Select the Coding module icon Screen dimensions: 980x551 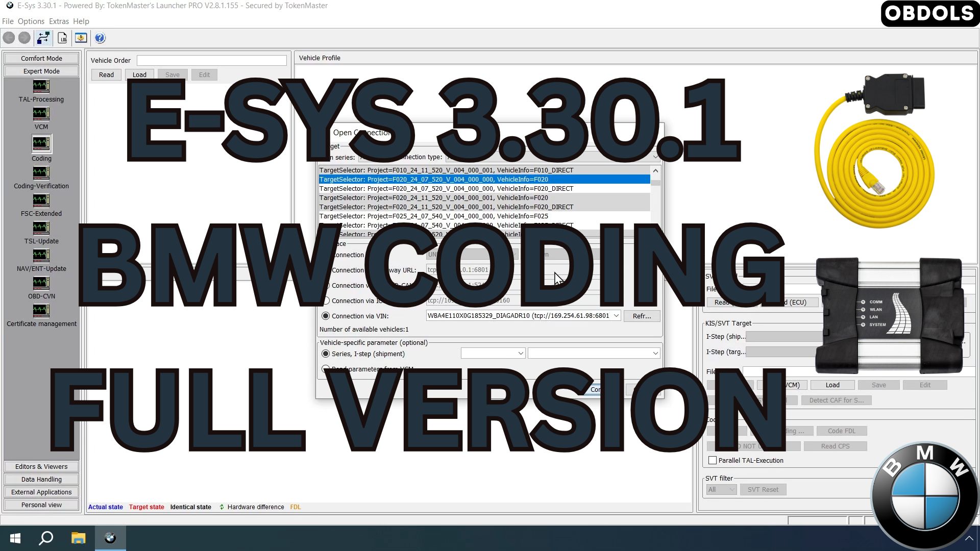(41, 143)
